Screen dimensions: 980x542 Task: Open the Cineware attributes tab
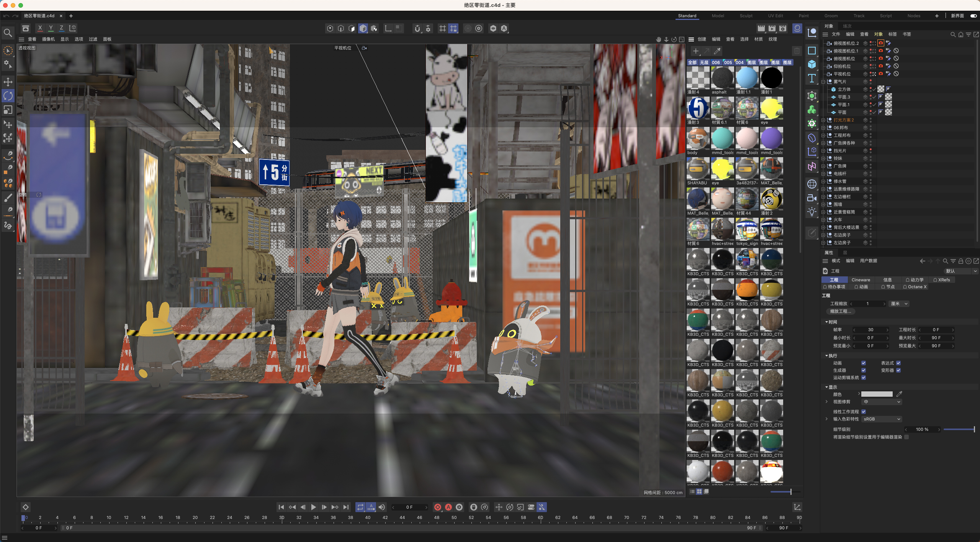coord(861,280)
